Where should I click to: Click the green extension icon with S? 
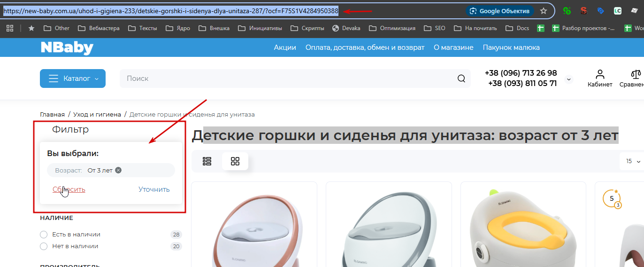click(x=567, y=11)
